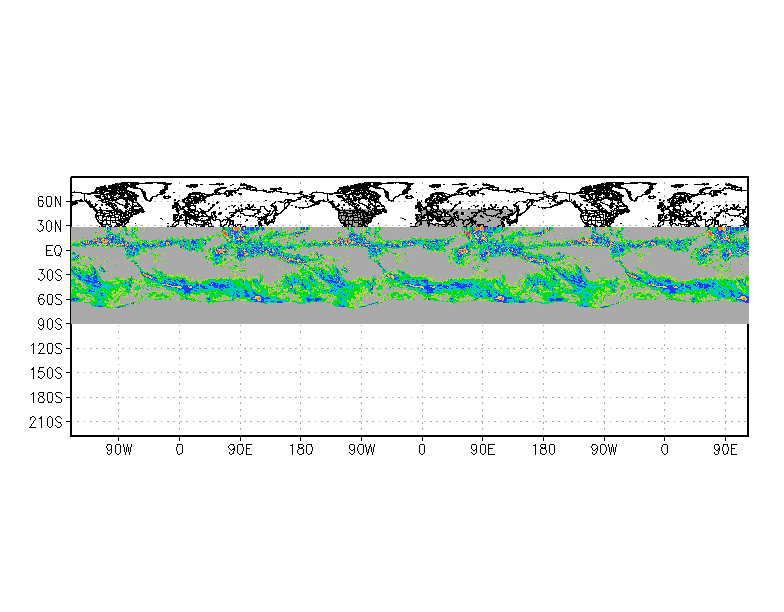
Task: Select the middle 0 longitude label
Action: tap(422, 450)
